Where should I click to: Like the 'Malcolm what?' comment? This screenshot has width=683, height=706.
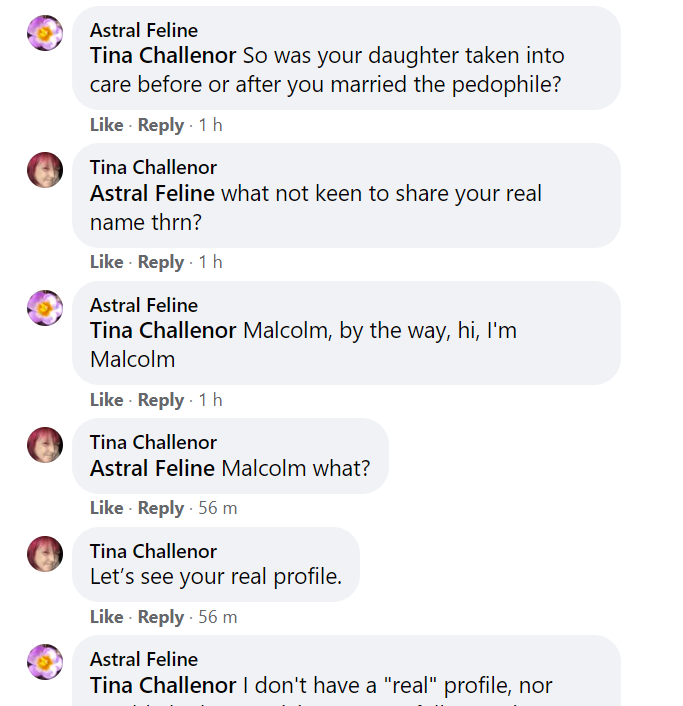[107, 507]
